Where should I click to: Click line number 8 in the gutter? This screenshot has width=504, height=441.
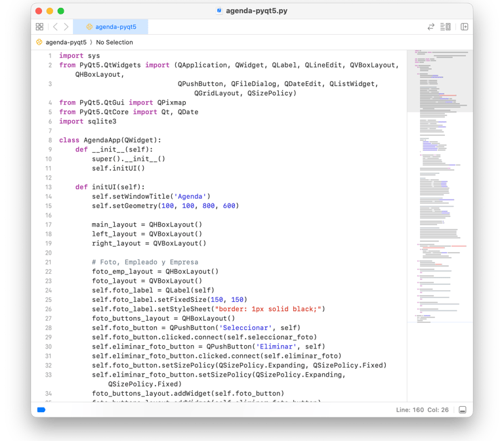pos(50,140)
